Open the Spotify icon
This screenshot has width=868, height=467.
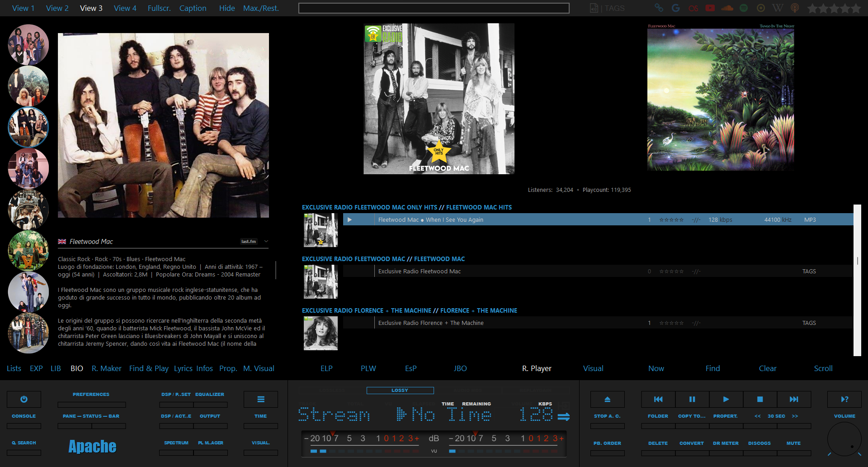click(x=744, y=8)
